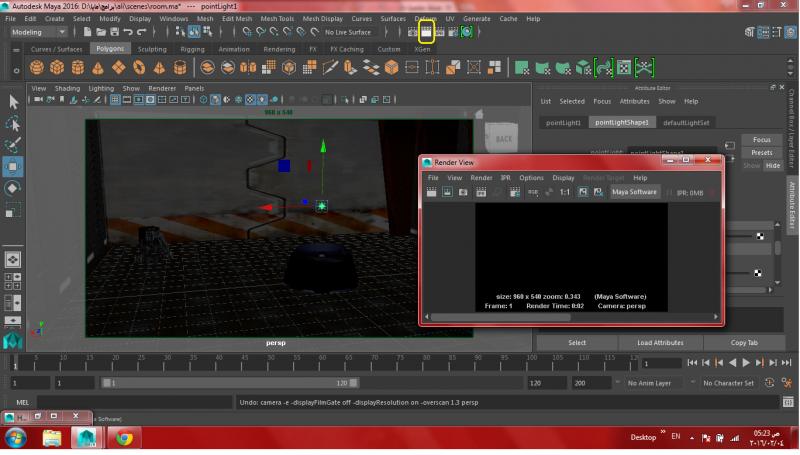
Task: Switch to the Rendering shelf tab
Action: click(x=279, y=49)
